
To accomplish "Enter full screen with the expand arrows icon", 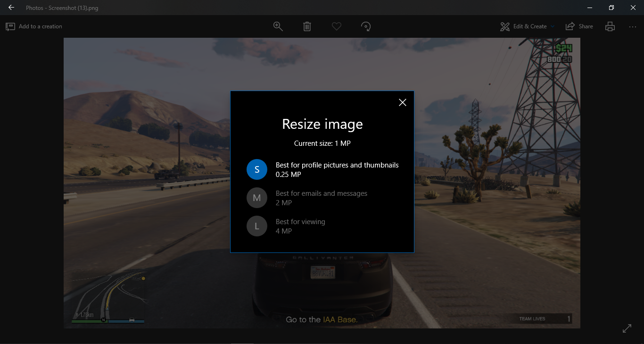I will (627, 328).
